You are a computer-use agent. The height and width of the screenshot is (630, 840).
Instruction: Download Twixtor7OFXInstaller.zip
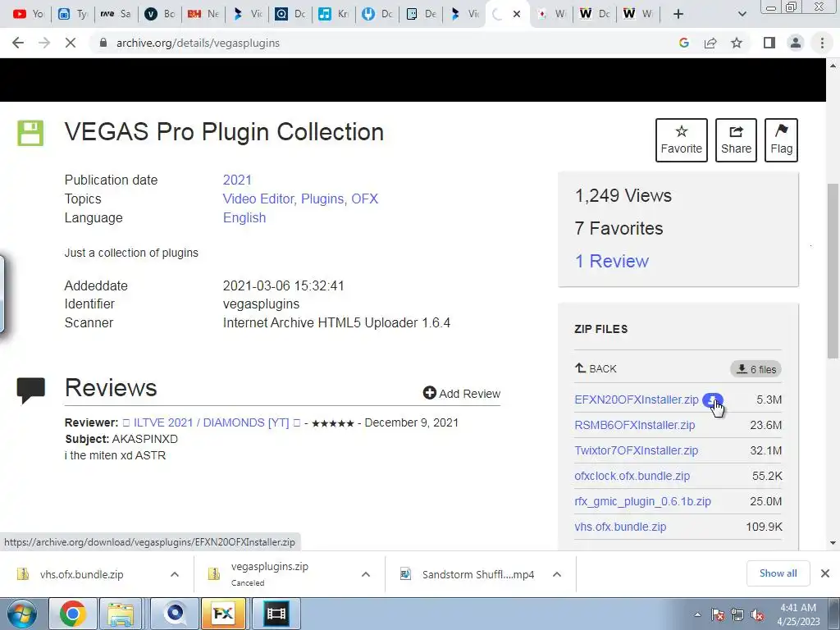tap(637, 450)
